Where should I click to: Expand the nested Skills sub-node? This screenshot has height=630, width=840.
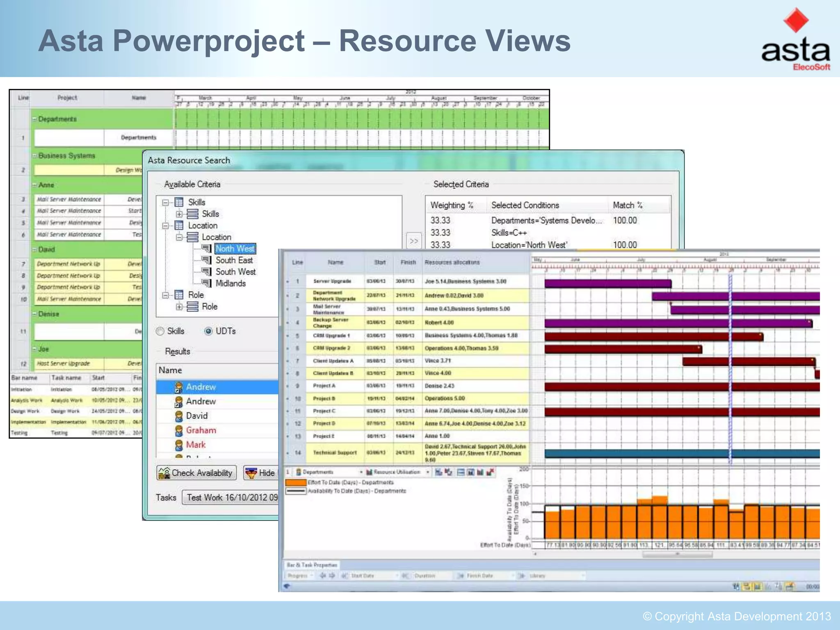[179, 214]
